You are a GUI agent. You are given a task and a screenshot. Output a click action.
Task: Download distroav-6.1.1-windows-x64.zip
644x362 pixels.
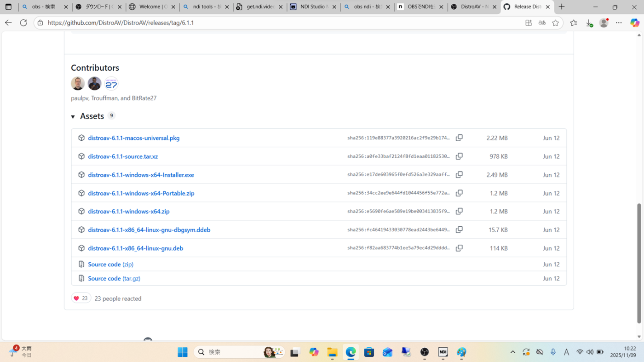point(129,211)
